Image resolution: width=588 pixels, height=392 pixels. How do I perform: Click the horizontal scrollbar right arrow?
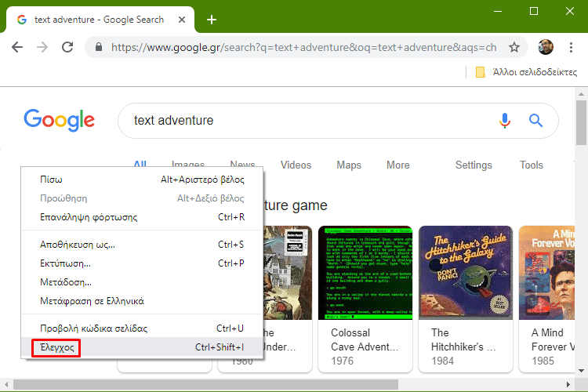coord(568,384)
